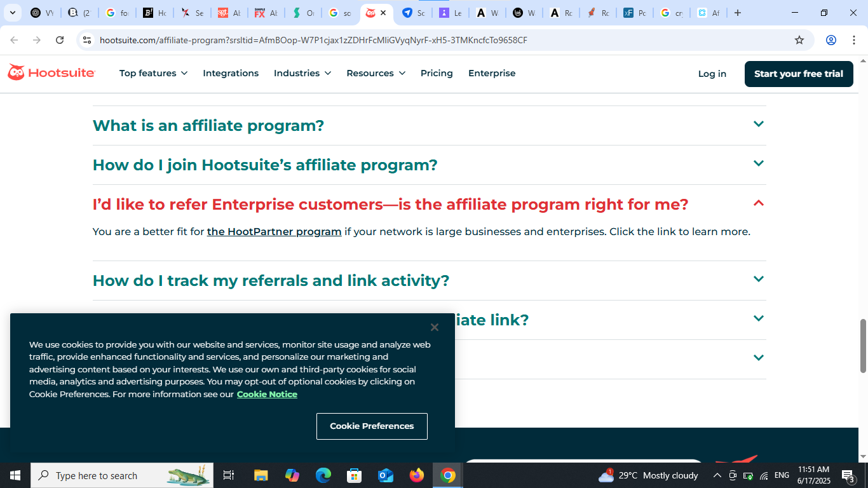
Task: Launch File Explorer from the taskbar
Action: pos(261,475)
